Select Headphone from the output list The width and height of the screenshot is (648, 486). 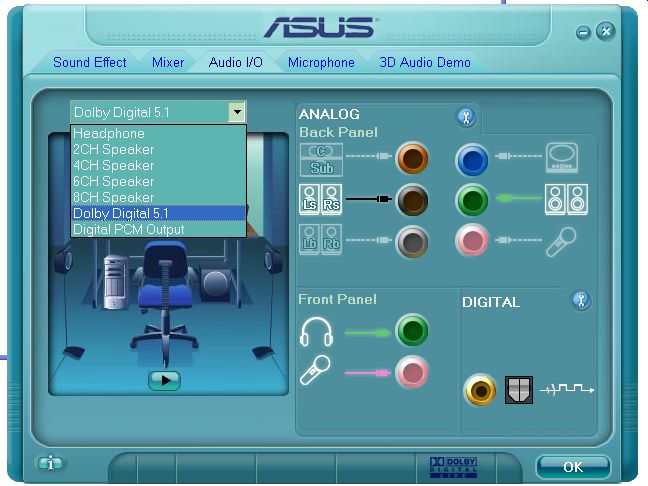coord(159,133)
